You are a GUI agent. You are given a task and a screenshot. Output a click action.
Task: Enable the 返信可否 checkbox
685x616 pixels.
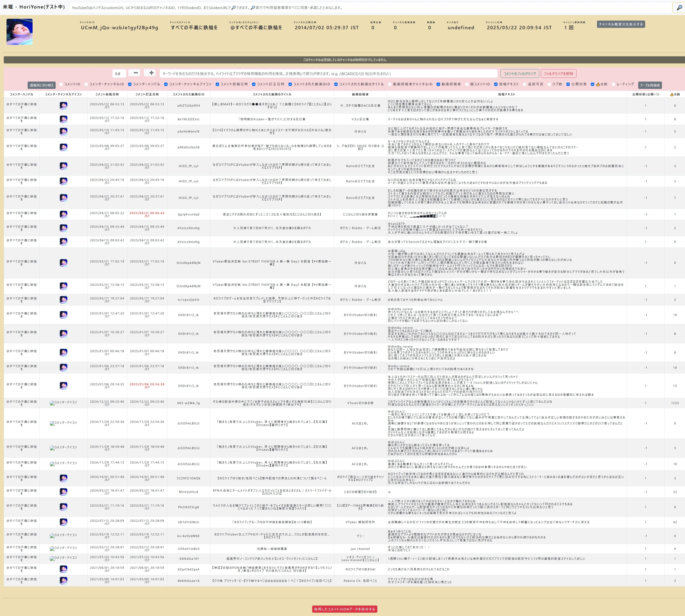click(x=525, y=84)
